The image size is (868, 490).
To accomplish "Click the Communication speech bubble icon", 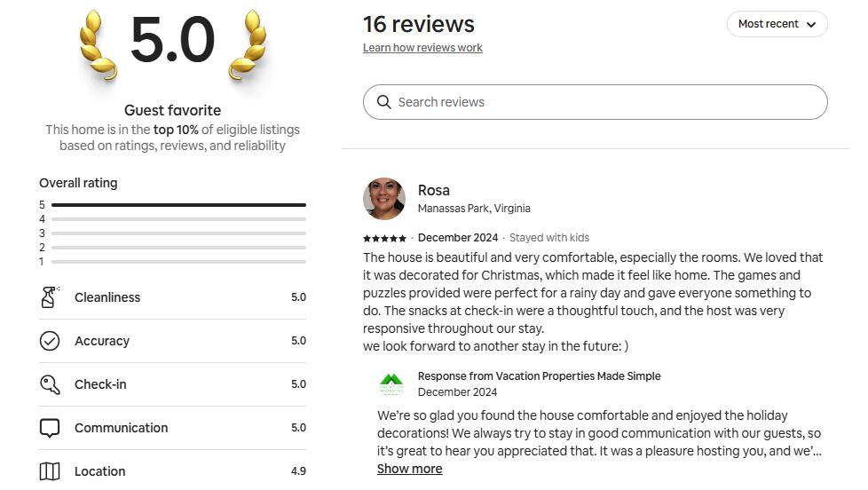I will click(50, 428).
